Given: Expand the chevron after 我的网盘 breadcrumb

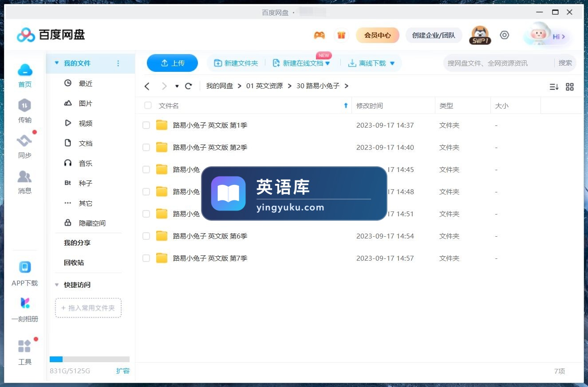Looking at the screenshot, I should (x=240, y=86).
